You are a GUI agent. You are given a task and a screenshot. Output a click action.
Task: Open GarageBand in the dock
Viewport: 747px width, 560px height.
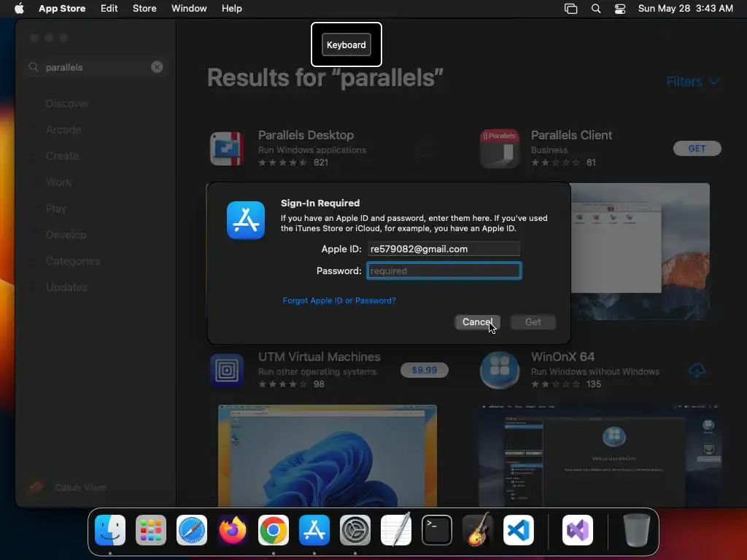point(478,530)
